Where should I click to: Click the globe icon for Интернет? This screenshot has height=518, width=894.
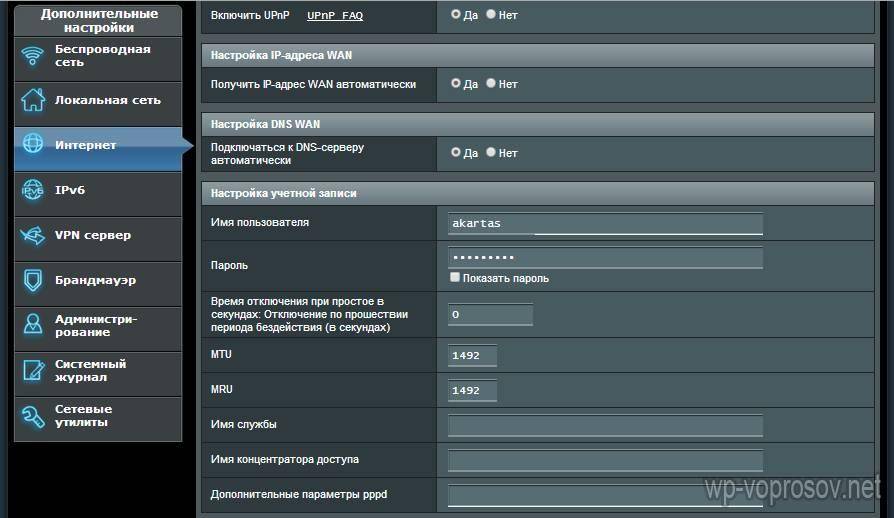[33, 145]
